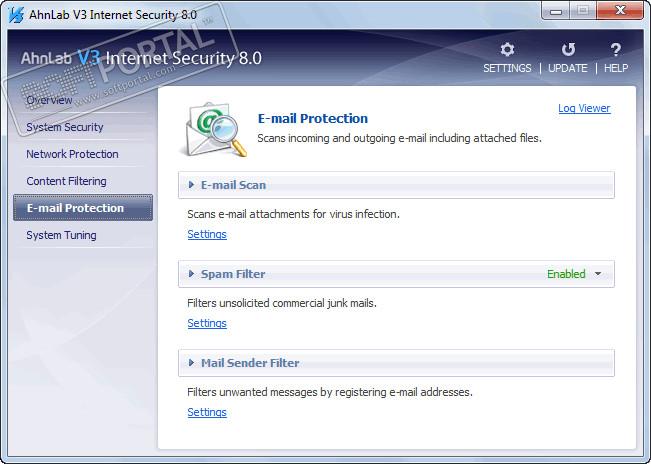The width and height of the screenshot is (651, 464).
Task: Click the E-mail Scan section header
Action: pyautogui.click(x=396, y=185)
